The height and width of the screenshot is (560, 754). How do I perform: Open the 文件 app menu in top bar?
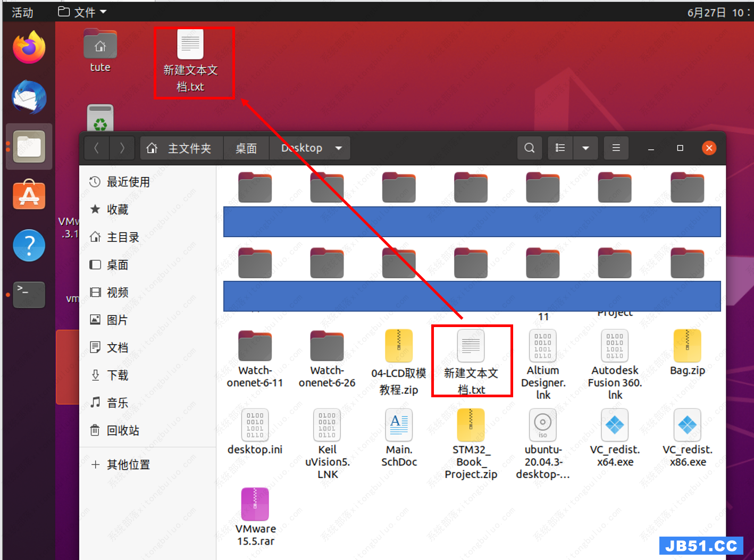pos(82,12)
